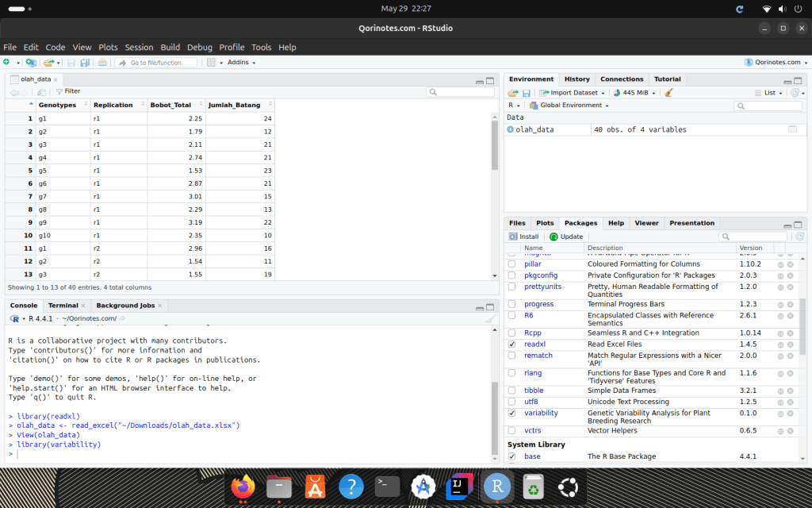The width and height of the screenshot is (812, 508).
Task: Click the broom icon to clear the environment
Action: click(668, 93)
